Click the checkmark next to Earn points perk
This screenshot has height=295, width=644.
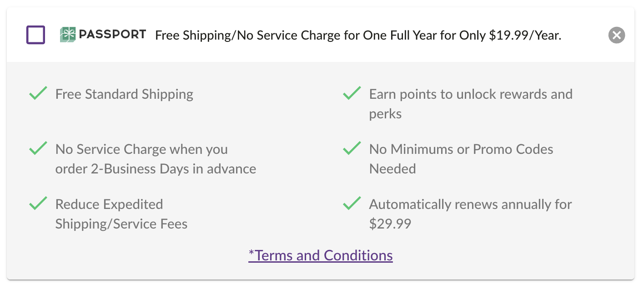coord(351,93)
